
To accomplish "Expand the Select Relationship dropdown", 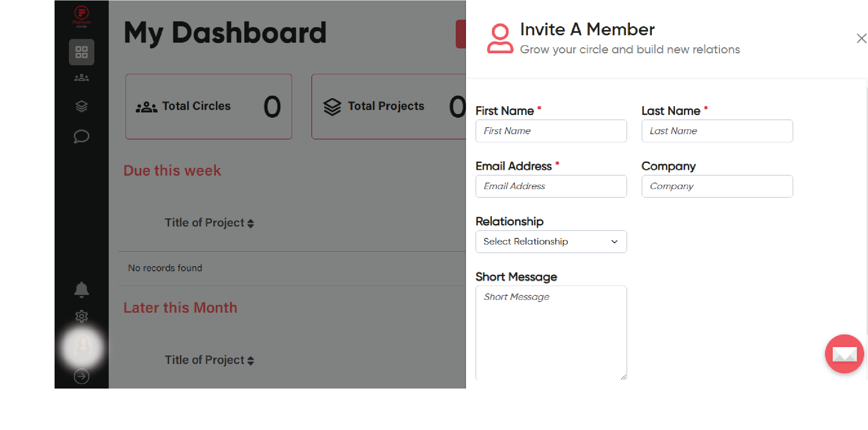I will click(551, 242).
